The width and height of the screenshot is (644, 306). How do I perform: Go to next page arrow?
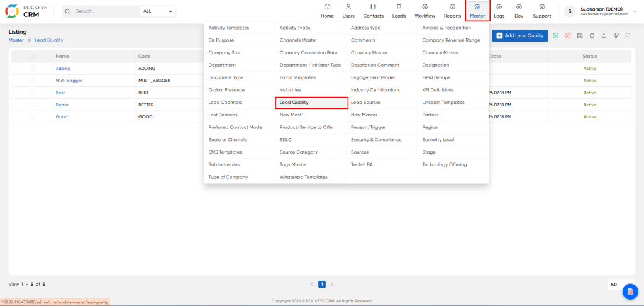tap(332, 284)
